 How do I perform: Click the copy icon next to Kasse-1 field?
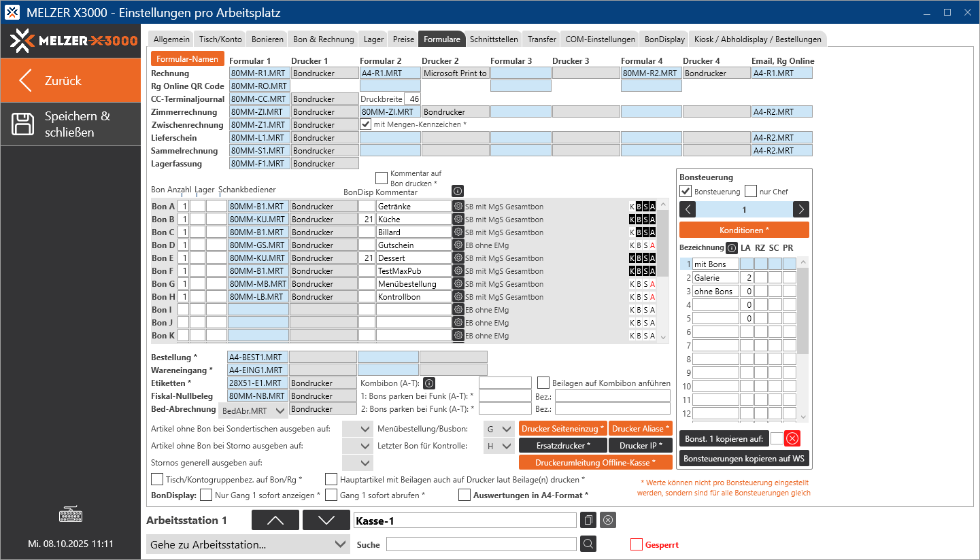point(589,520)
